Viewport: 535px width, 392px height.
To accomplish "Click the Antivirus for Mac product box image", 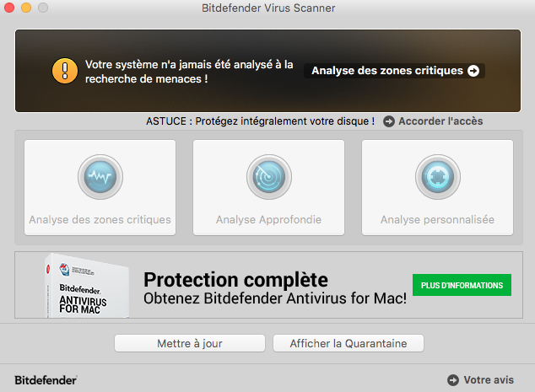I will [87, 286].
